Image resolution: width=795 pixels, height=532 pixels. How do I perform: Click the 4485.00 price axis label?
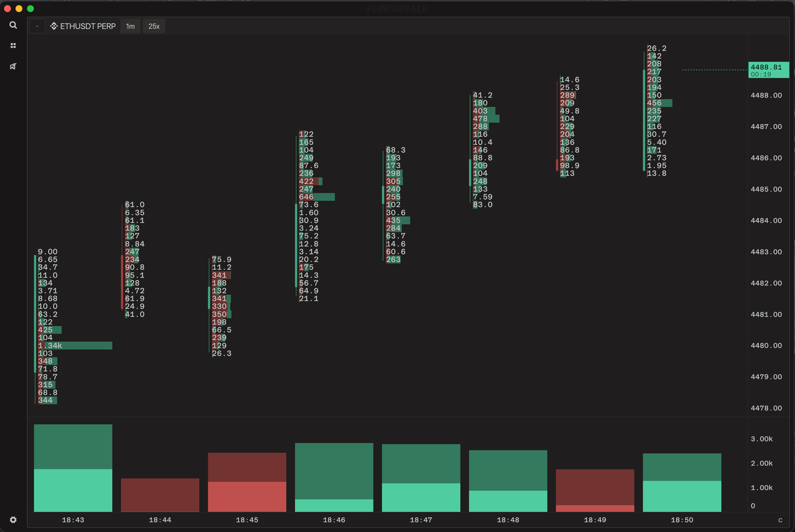coord(766,189)
